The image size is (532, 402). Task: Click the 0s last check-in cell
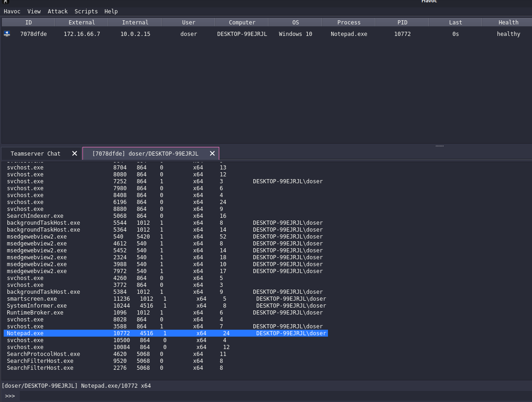point(456,34)
